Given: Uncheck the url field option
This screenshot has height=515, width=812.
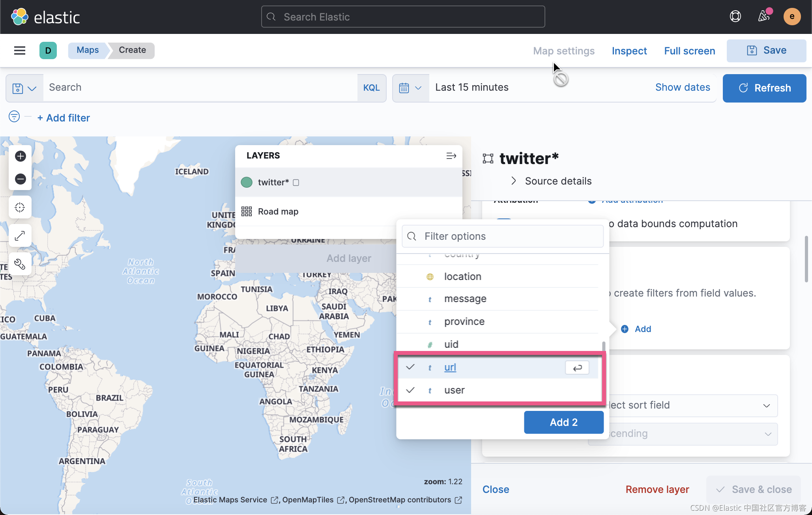Looking at the screenshot, I should point(497,367).
